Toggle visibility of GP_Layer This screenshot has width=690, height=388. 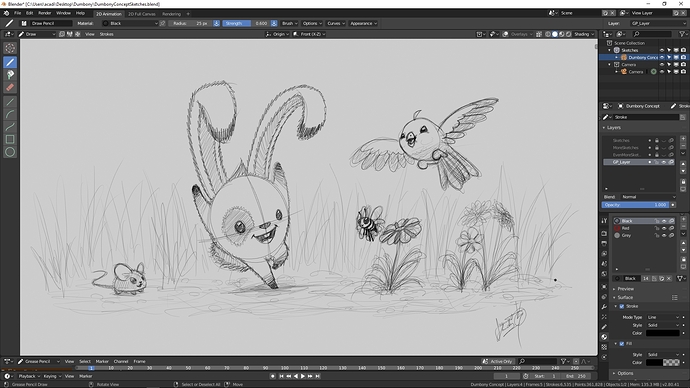pyautogui.click(x=664, y=162)
